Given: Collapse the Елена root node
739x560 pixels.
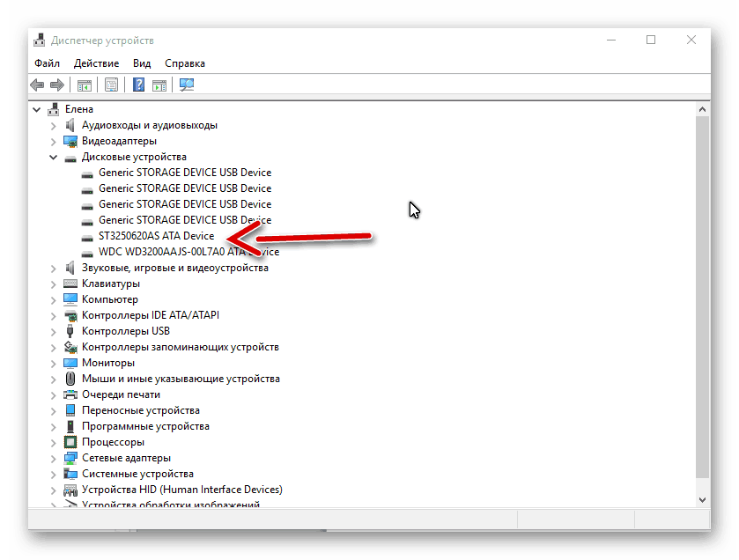Looking at the screenshot, I should click(37, 109).
